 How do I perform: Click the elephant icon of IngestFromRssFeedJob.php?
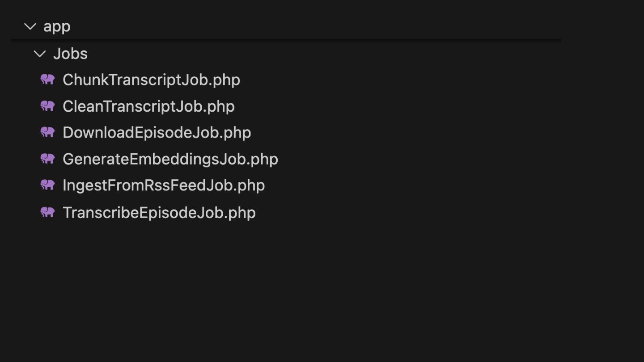pos(48,185)
